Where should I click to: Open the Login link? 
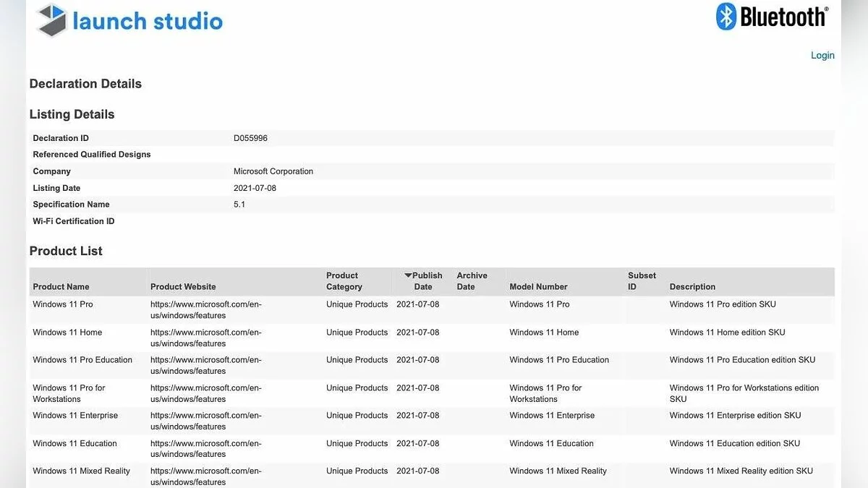(822, 55)
